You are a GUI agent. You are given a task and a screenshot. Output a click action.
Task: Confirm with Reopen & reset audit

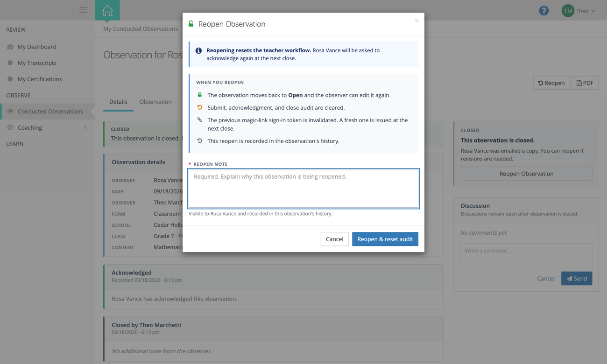point(385,239)
